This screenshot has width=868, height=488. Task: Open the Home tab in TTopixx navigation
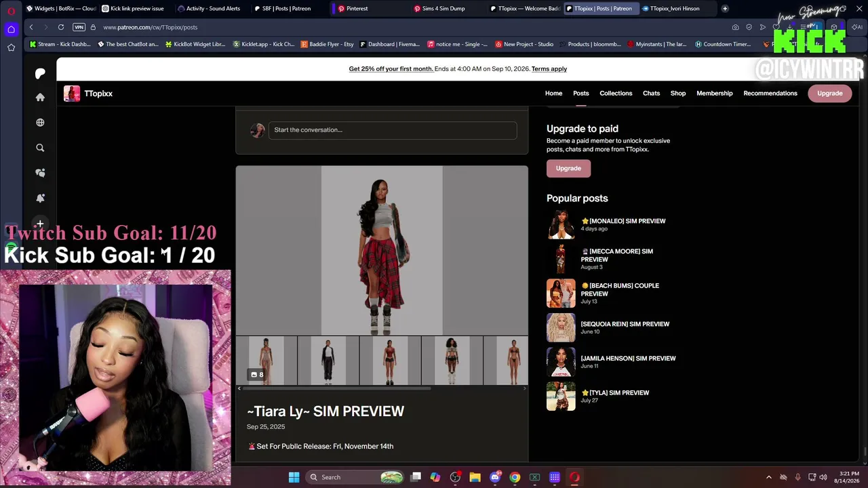coord(553,94)
